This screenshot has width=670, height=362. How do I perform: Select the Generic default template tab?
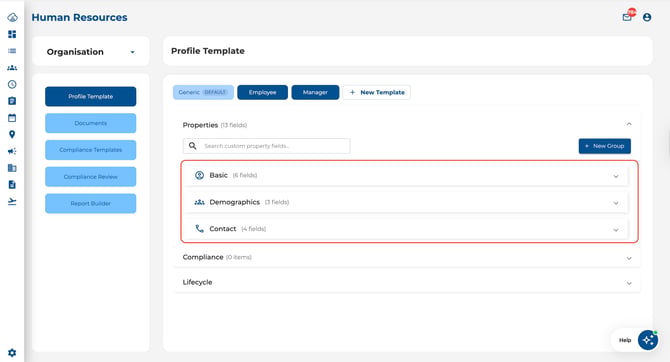point(203,92)
